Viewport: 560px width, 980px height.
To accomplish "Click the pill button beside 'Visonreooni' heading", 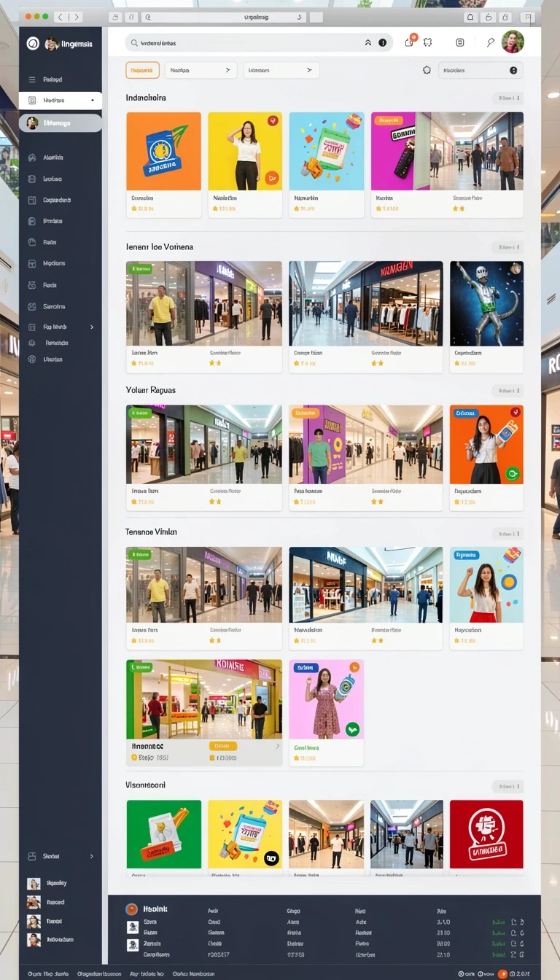I will (507, 786).
